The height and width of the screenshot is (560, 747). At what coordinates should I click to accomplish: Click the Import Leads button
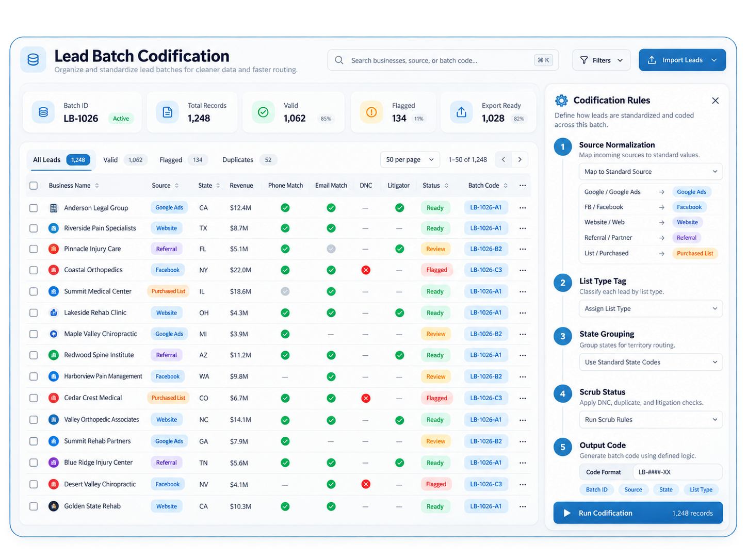[682, 60]
